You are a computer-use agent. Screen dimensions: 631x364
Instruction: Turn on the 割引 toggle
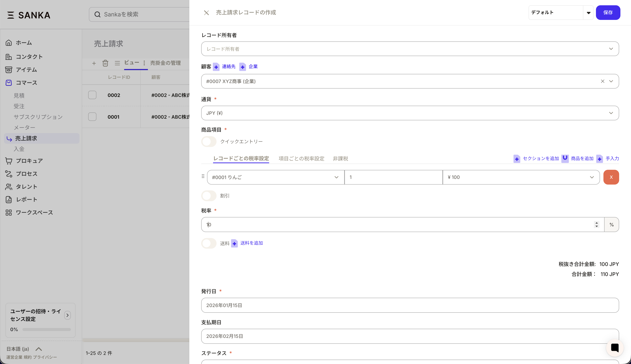(209, 196)
